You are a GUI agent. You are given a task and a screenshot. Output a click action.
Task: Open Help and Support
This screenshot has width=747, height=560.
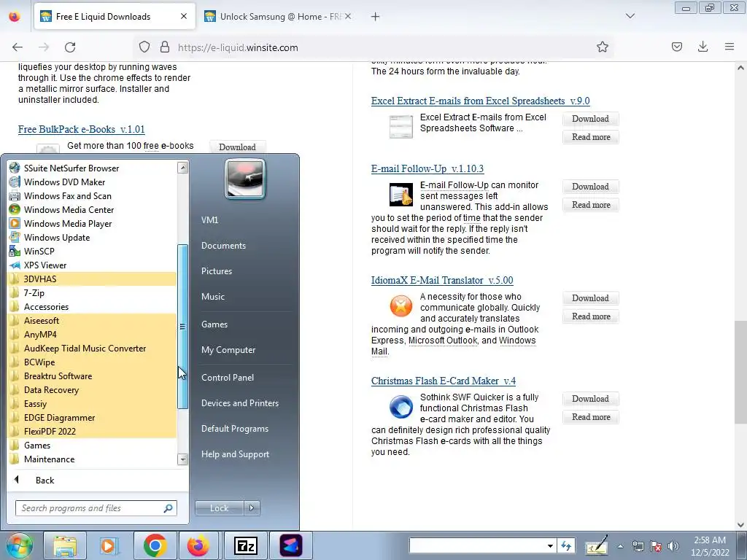coord(236,454)
